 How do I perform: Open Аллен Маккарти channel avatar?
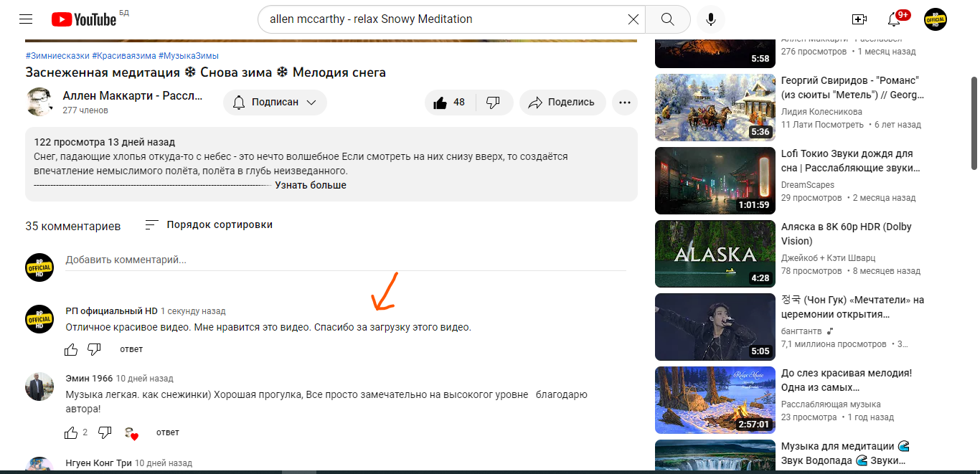pos(39,103)
